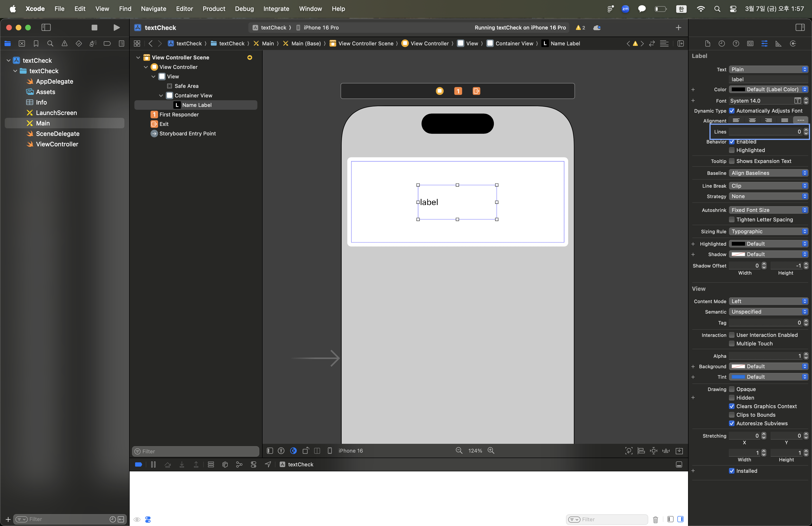Stop the running app with Stop button
Image resolution: width=812 pixels, height=526 pixels.
(94, 28)
